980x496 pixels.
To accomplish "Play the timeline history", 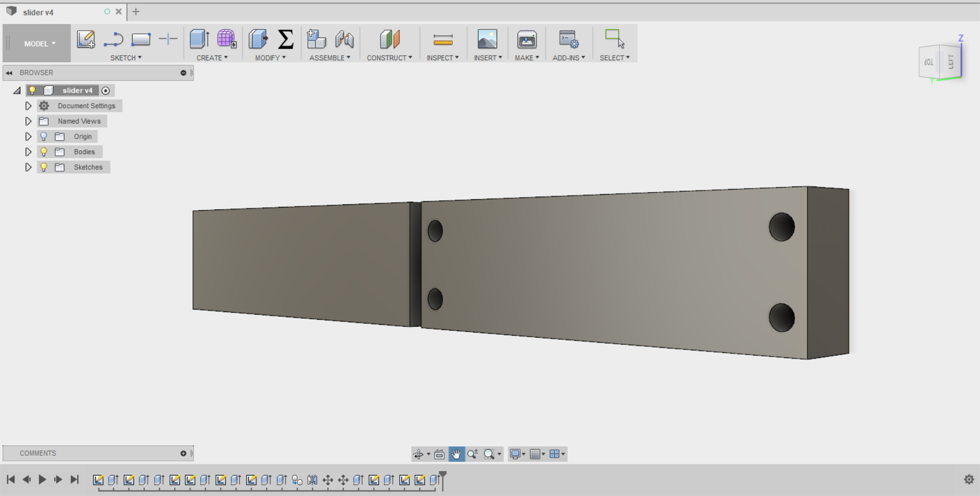I will coord(42,480).
